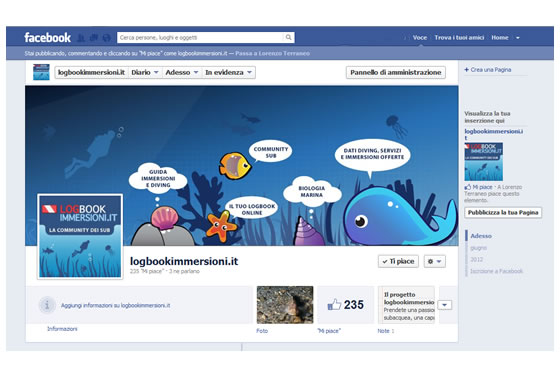Screen dimensions: 560x382
Task: Open friend requests icon in top bar
Action: [x=81, y=37]
